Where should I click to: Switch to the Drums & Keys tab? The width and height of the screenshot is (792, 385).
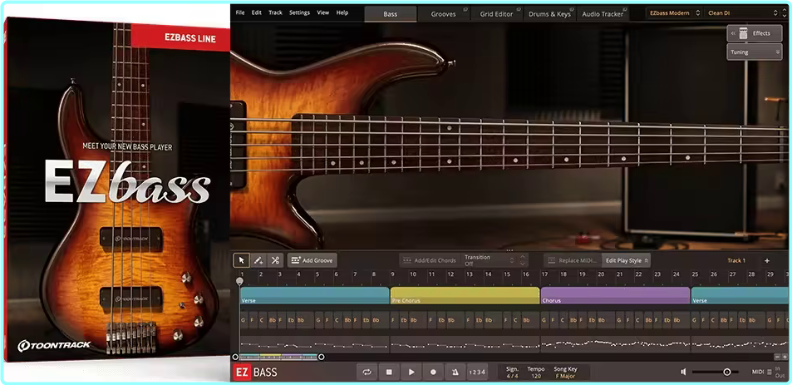[x=550, y=14]
